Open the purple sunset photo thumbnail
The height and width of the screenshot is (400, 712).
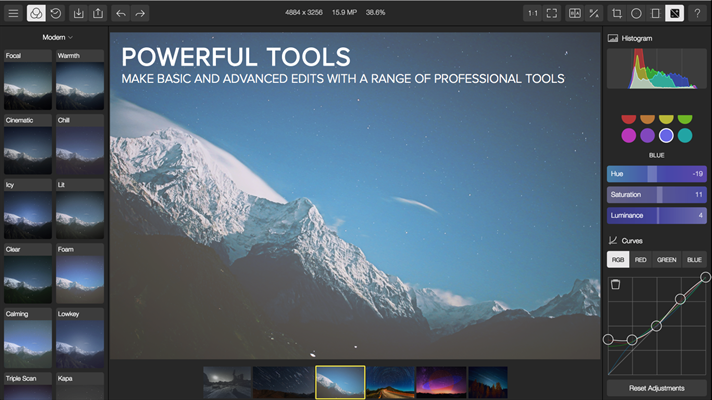click(441, 382)
